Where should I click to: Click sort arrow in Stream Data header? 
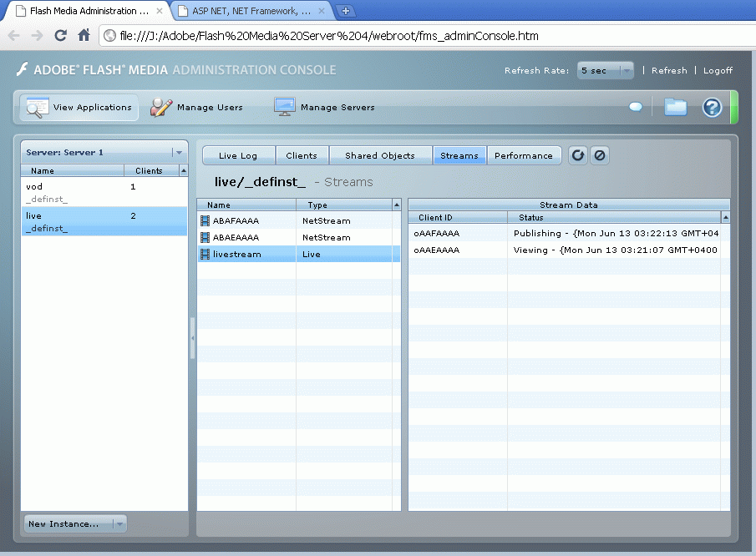726,217
